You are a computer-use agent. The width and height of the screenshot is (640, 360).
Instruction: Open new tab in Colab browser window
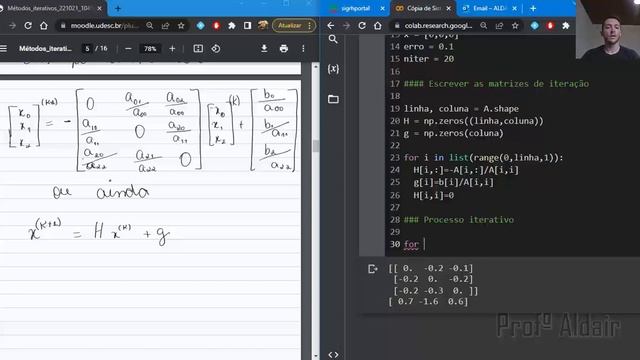[533, 8]
